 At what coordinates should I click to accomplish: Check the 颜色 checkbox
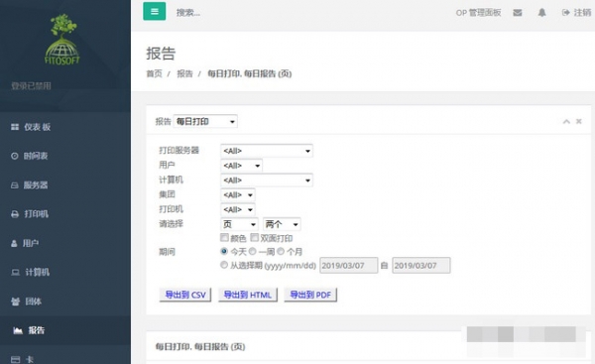click(224, 238)
